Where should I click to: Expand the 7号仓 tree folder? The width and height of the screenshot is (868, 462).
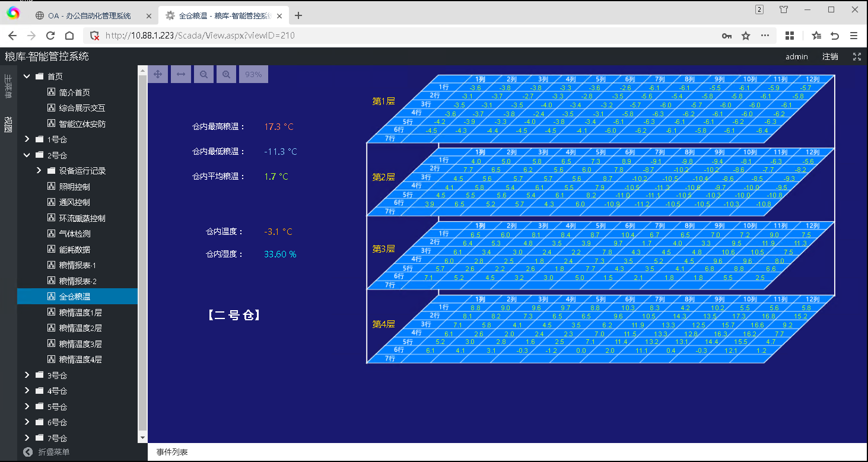[27, 438]
